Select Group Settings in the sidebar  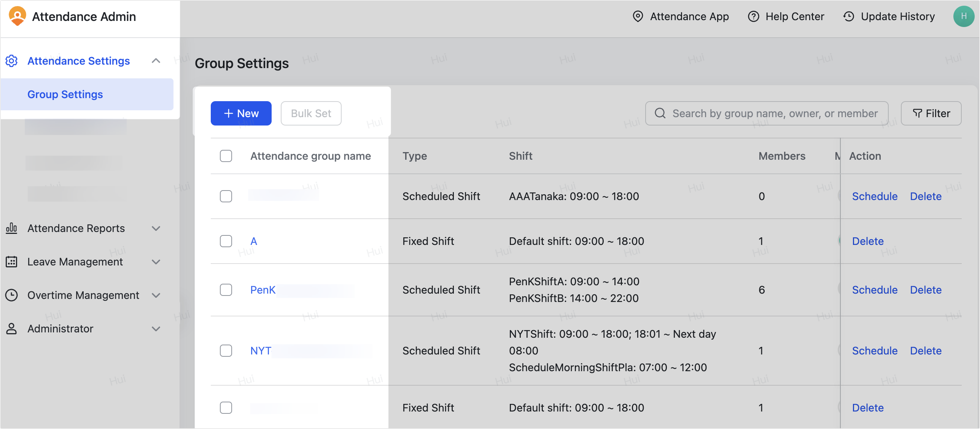65,94
